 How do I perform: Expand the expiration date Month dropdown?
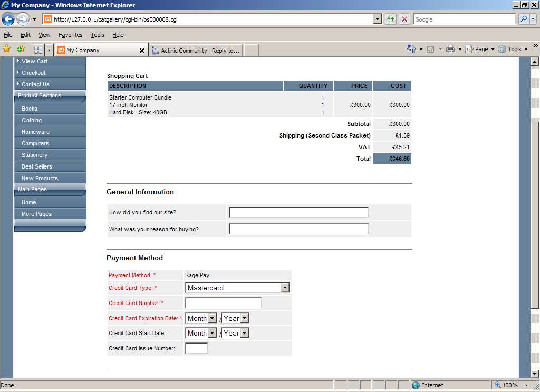(212, 318)
